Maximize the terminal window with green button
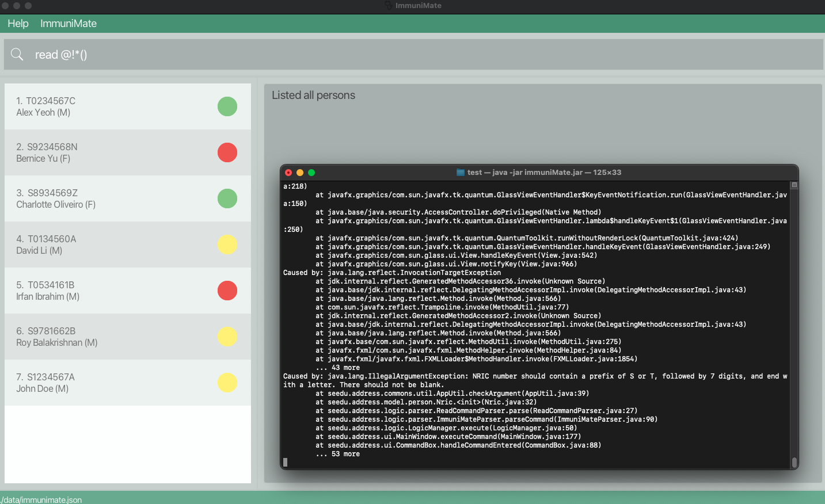 [x=311, y=173]
